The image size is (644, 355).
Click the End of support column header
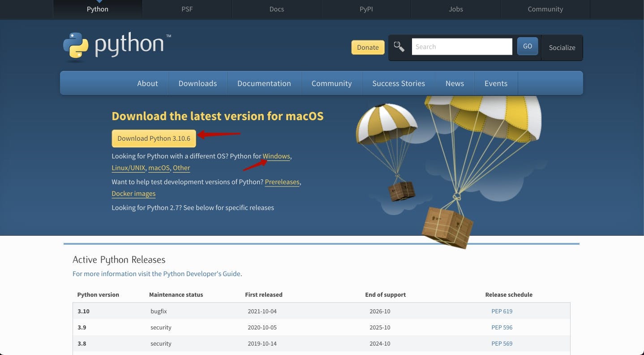[386, 294]
